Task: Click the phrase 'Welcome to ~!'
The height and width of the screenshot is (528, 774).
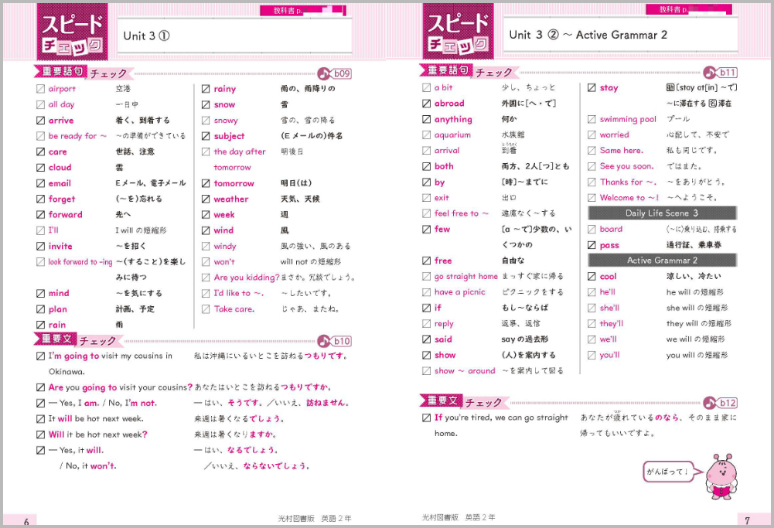Action: pos(629,197)
